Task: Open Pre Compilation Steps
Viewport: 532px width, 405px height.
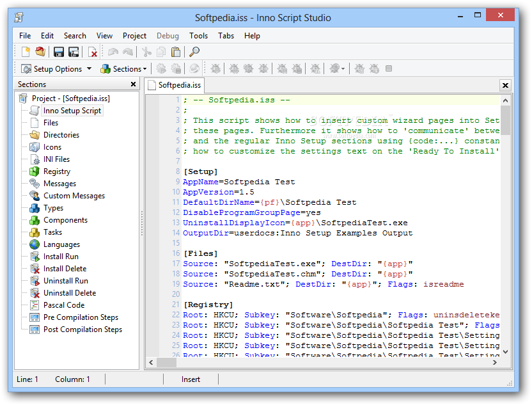Action: coord(81,317)
